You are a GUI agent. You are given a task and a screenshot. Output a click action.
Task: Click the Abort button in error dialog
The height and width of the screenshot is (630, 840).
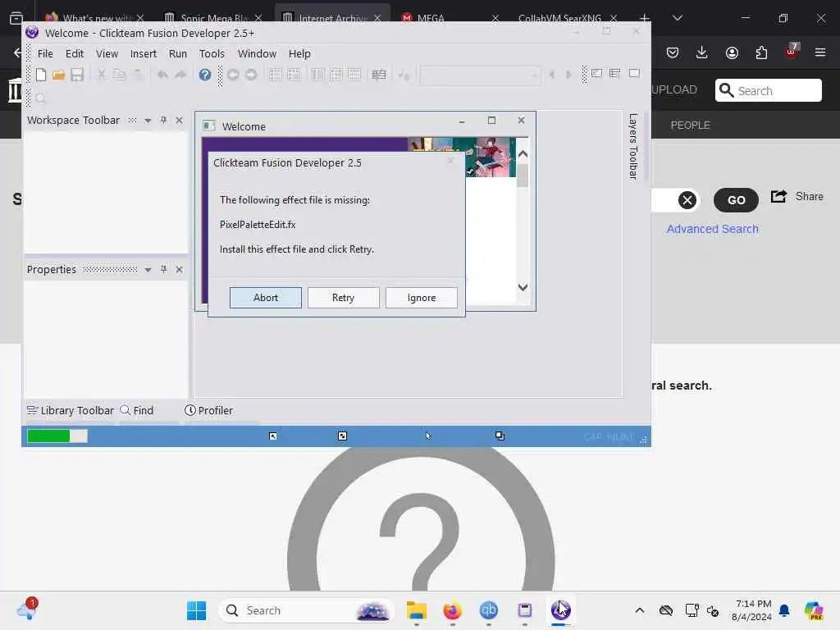pyautogui.click(x=266, y=298)
